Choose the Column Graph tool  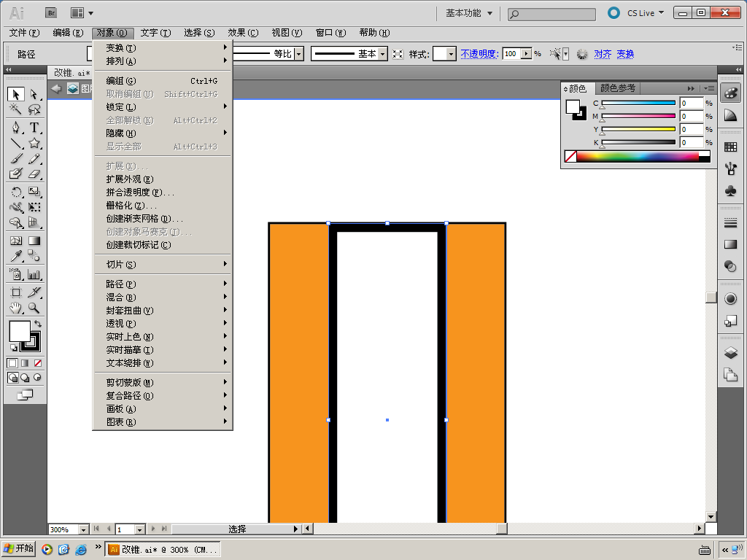pos(34,274)
